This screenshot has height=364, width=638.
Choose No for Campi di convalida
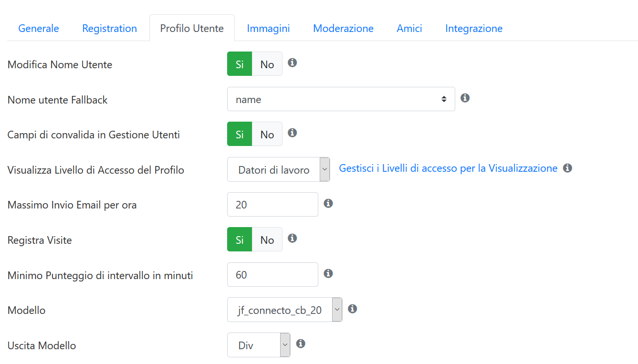click(267, 134)
